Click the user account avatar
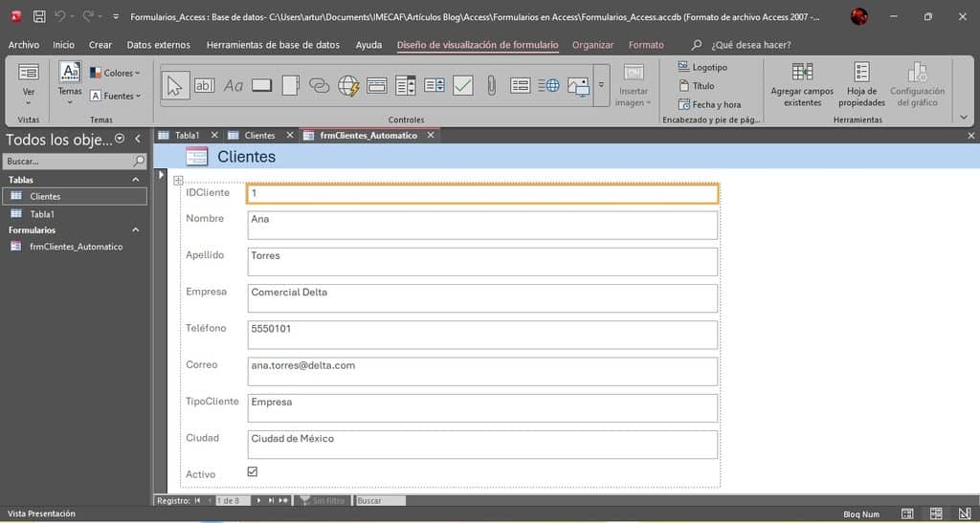The image size is (980, 523). pyautogui.click(x=859, y=17)
